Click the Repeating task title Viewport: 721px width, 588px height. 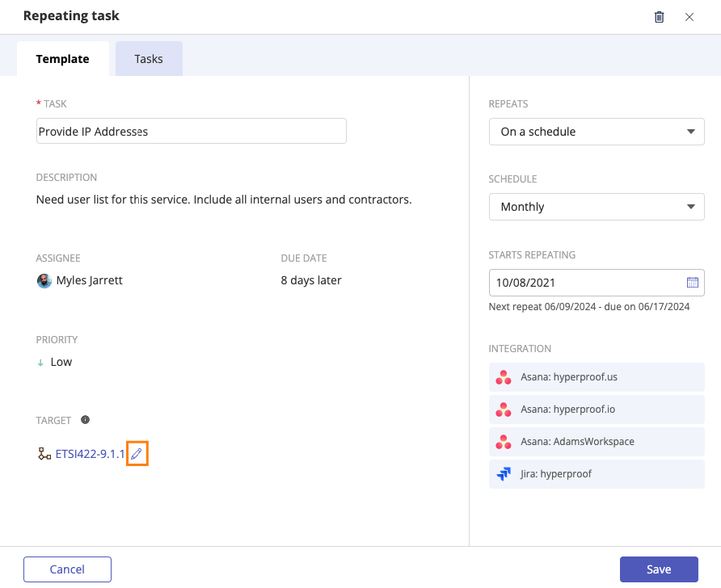71,15
